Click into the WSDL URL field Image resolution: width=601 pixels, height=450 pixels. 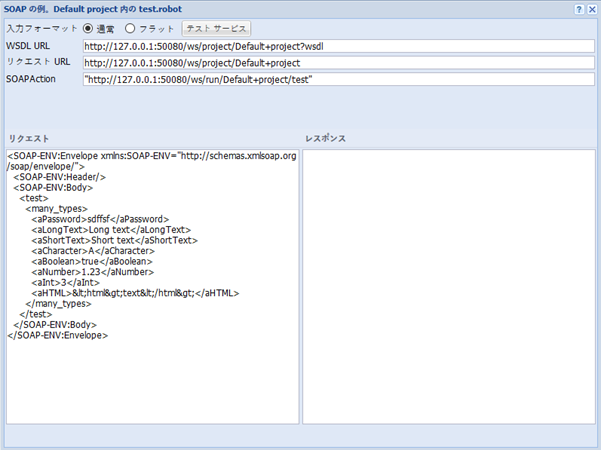(x=338, y=46)
